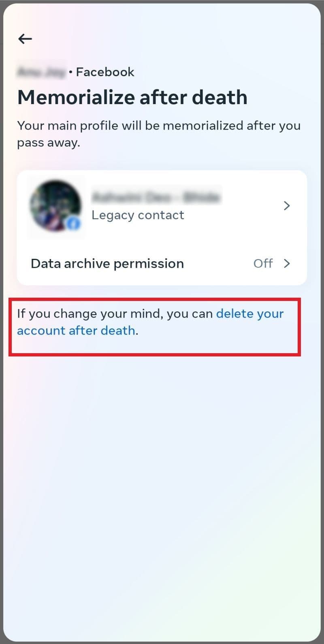Open the Data archive permission setting
Viewport: 324px width, 644px height.
[x=162, y=263]
